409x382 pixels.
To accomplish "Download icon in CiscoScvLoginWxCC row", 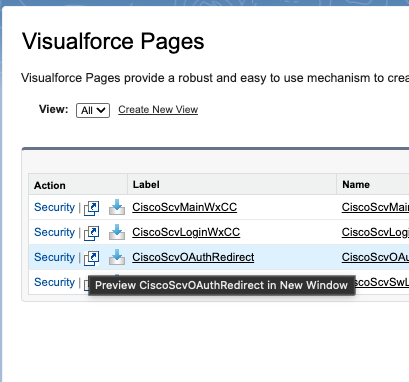I will click(x=117, y=232).
